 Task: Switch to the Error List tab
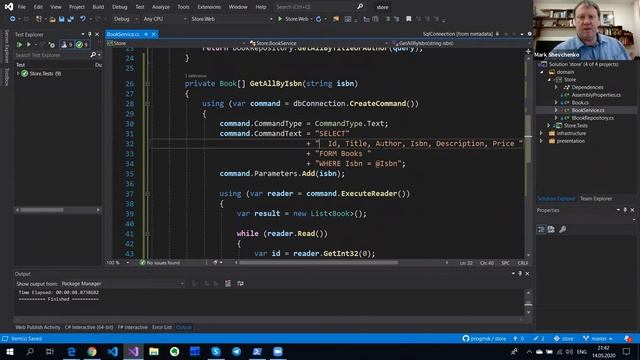click(162, 327)
